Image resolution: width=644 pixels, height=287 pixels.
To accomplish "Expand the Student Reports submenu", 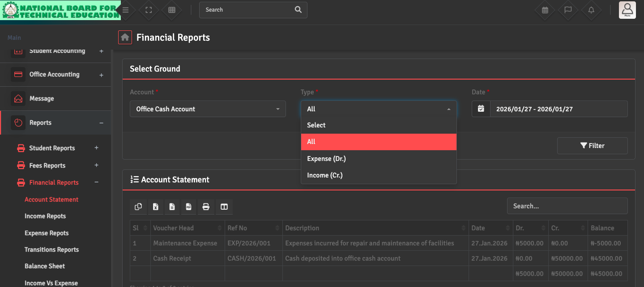I will pos(96,148).
